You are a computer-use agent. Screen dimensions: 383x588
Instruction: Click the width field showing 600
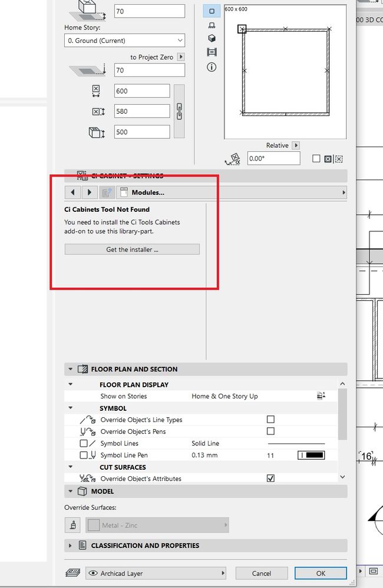142,91
